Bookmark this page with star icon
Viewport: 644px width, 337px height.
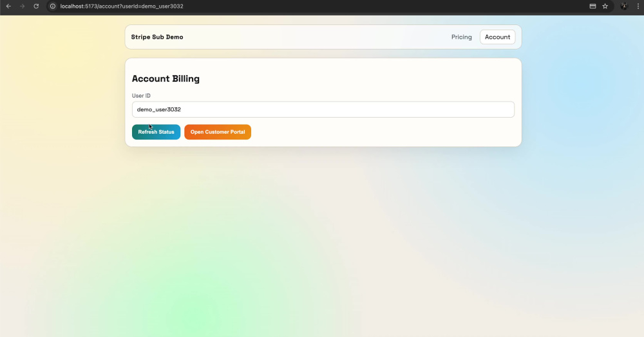coord(605,6)
